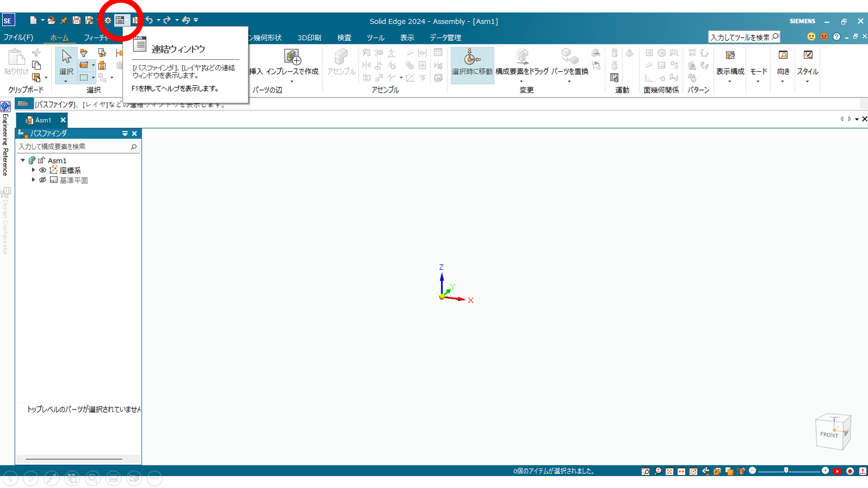Collapse the Asm1 root tree node

click(23, 161)
